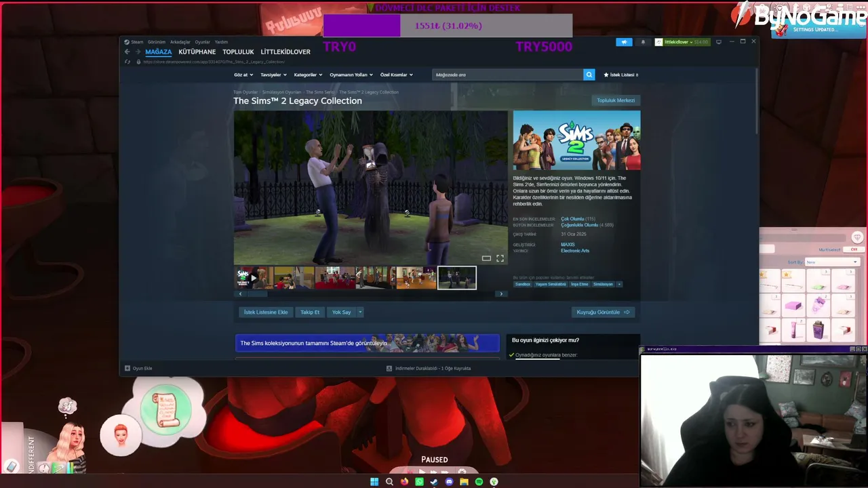868x488 pixels.
Task: Open the downloads status icon in Steam
Action: [x=389, y=368]
